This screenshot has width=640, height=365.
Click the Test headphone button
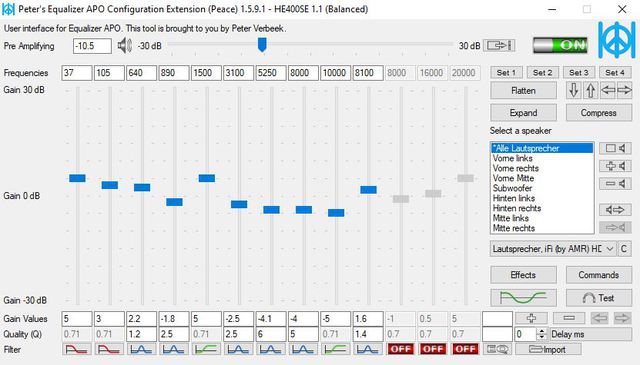point(598,298)
